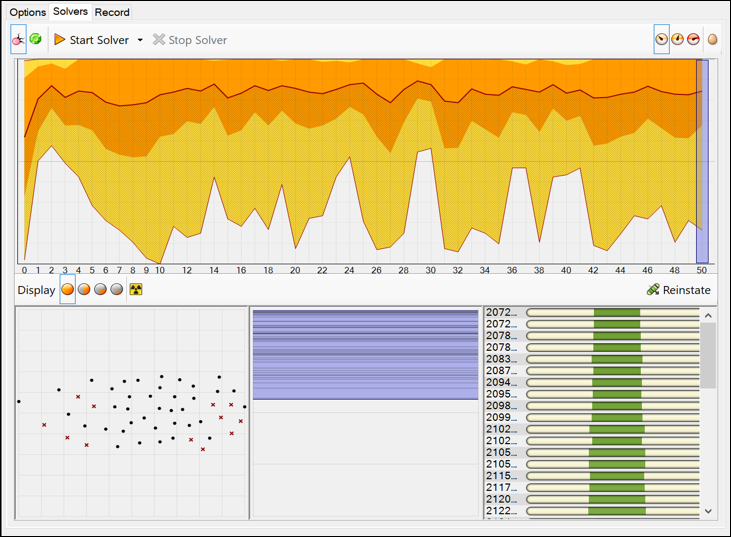Toggle the second orange Display sphere
Screen dimensions: 731x537
[x=85, y=290]
